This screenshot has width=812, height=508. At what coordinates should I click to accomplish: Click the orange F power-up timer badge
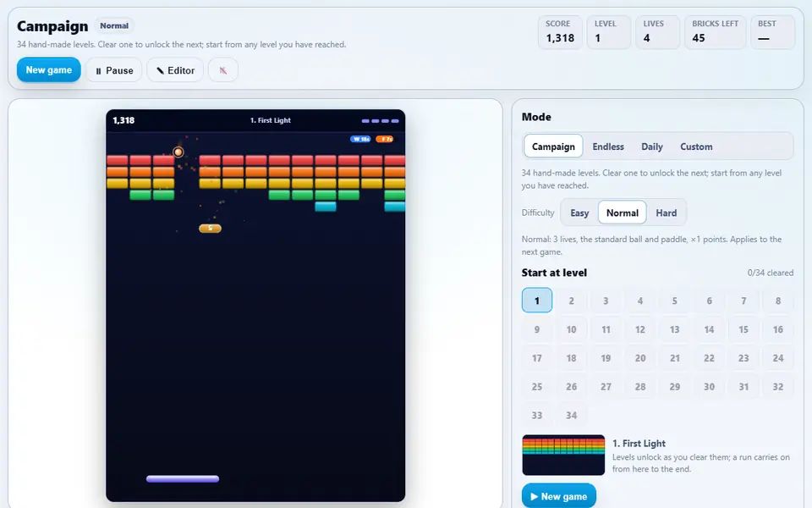click(385, 139)
